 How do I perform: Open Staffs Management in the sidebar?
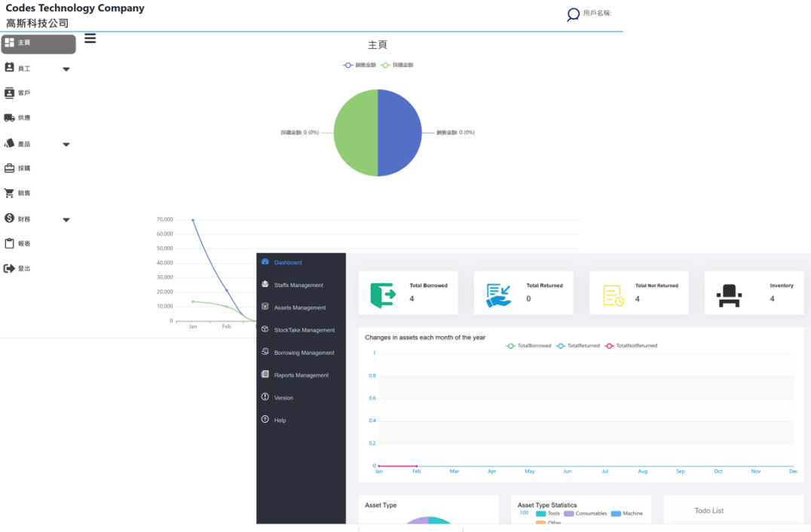(x=298, y=286)
